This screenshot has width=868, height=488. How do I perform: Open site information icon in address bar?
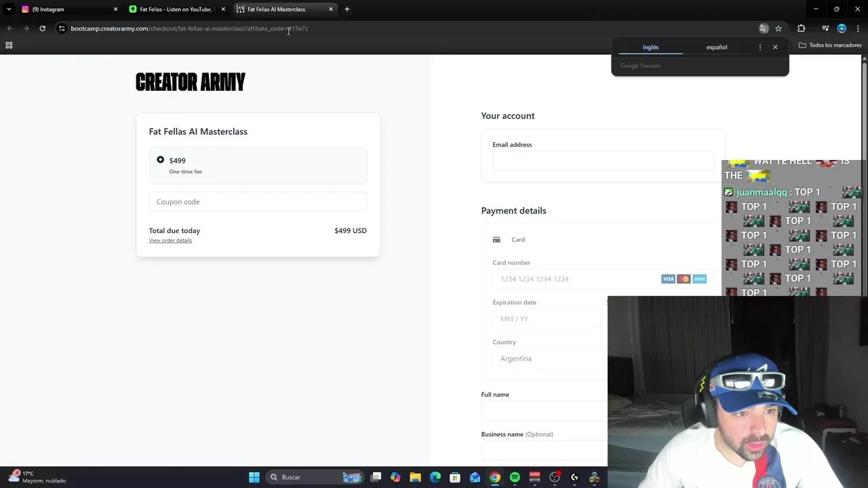pos(62,28)
